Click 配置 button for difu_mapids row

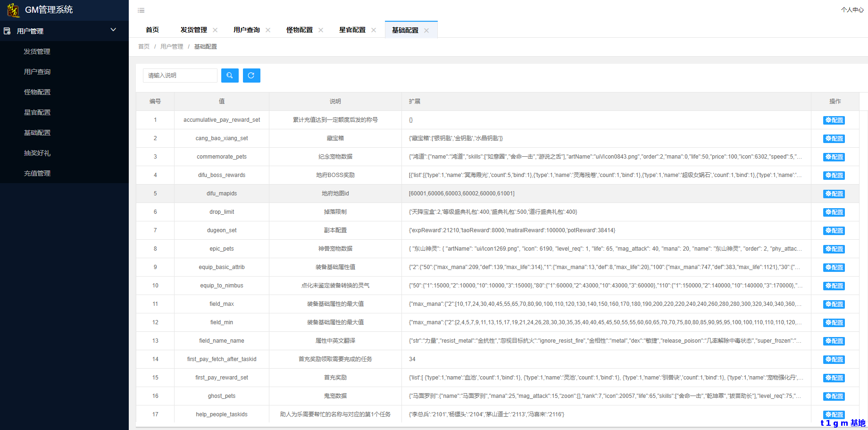[x=834, y=194]
